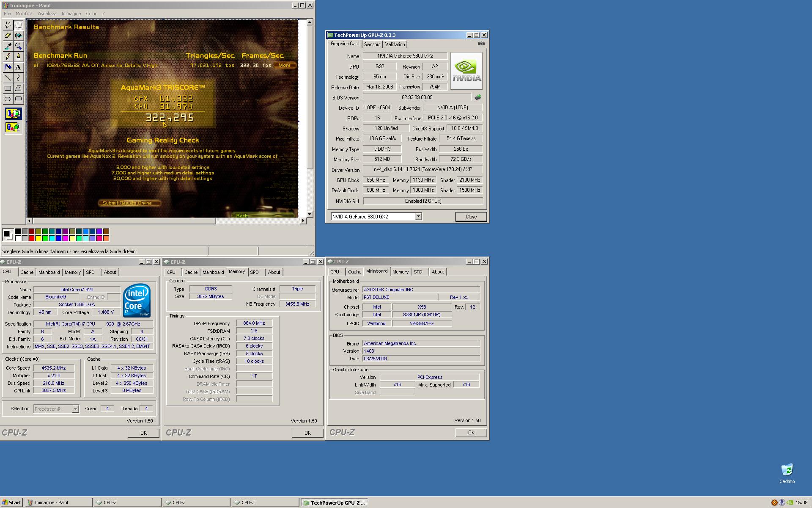Select the Free-Form Select tool in Paint
The height and width of the screenshot is (508, 812).
click(x=8, y=25)
